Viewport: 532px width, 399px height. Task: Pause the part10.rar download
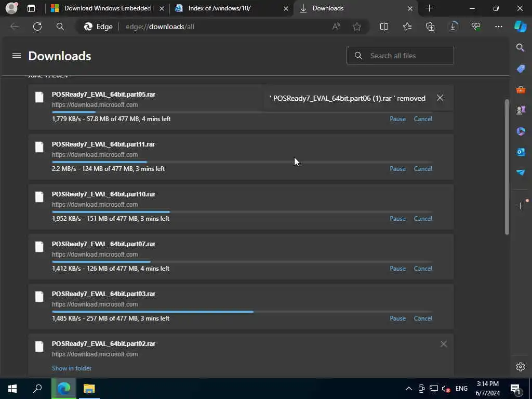click(x=397, y=219)
